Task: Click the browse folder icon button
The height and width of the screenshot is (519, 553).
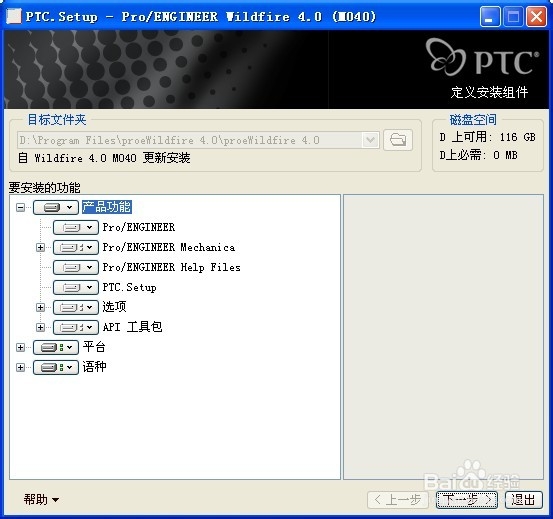Action: [398, 140]
